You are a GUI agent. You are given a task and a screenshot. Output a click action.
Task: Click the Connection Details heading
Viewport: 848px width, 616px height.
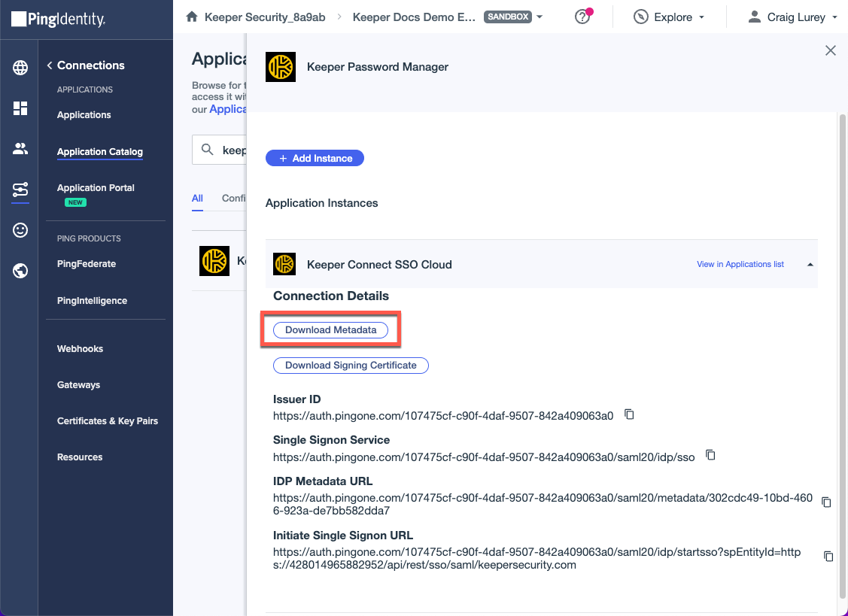point(331,296)
